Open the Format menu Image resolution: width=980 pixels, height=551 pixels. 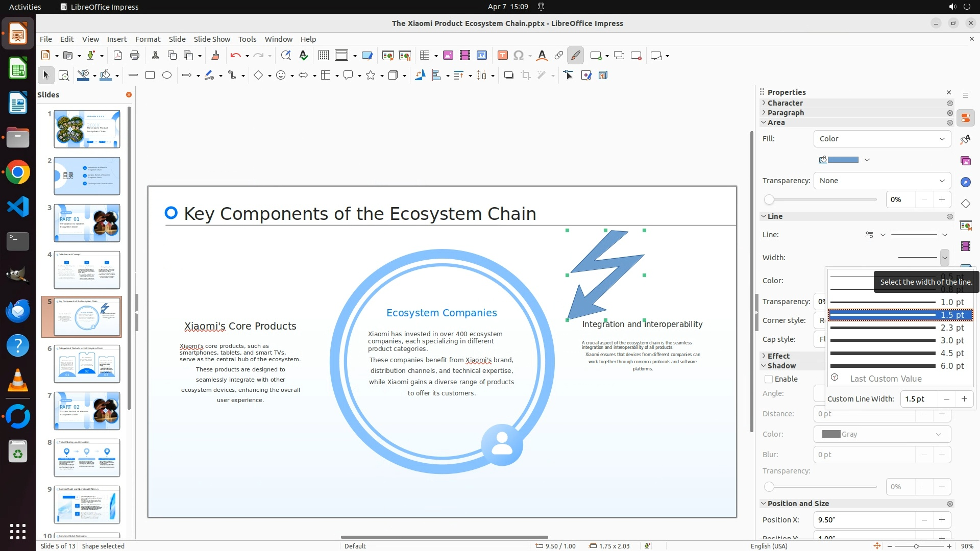coord(148,39)
